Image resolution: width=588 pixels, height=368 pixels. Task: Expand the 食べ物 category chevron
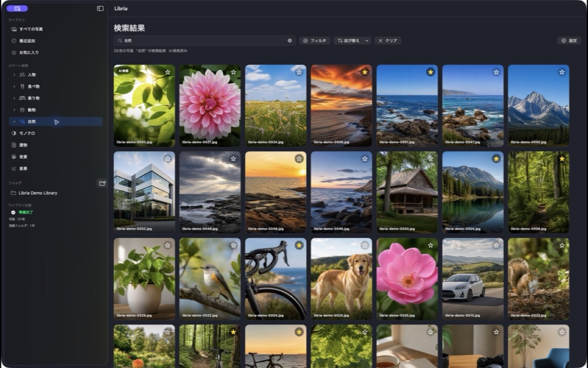(x=14, y=86)
